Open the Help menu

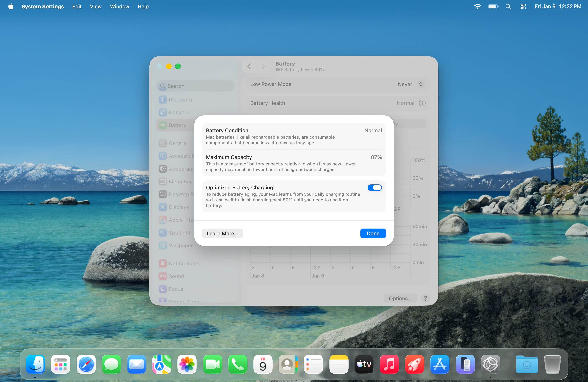143,6
